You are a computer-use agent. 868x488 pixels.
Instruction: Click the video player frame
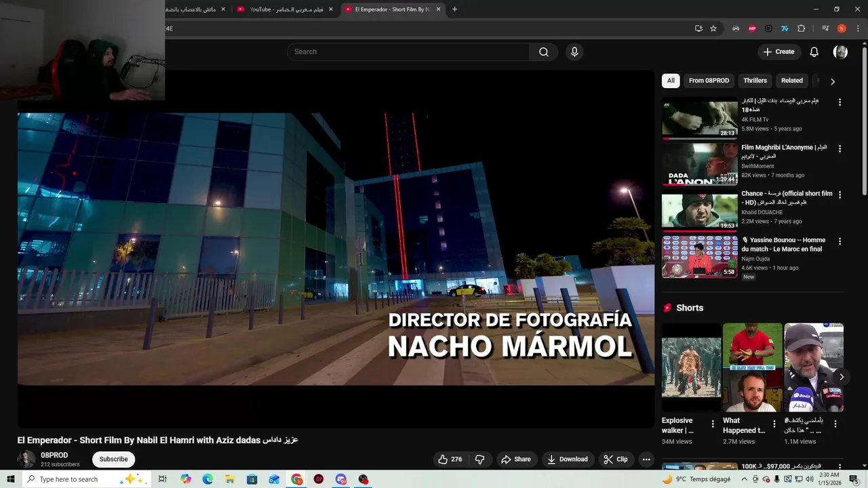pyautogui.click(x=336, y=249)
